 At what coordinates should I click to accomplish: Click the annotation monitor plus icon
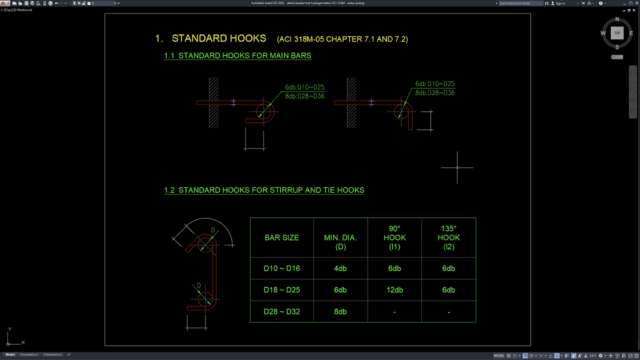point(611,356)
